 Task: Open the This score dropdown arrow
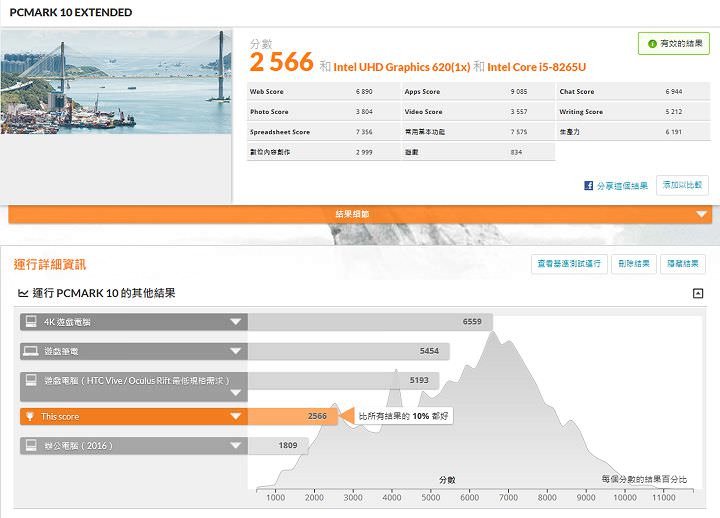[236, 416]
